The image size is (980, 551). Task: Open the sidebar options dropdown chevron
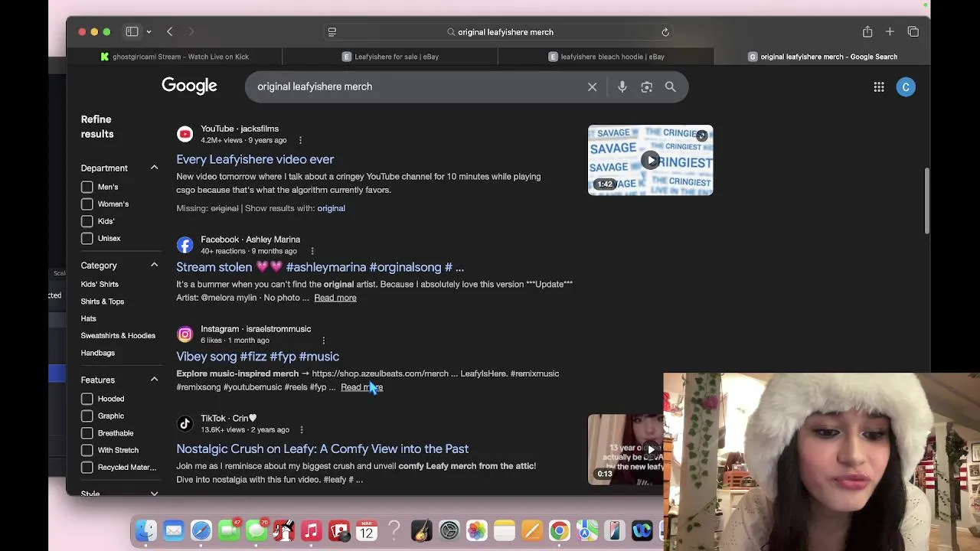tap(149, 32)
